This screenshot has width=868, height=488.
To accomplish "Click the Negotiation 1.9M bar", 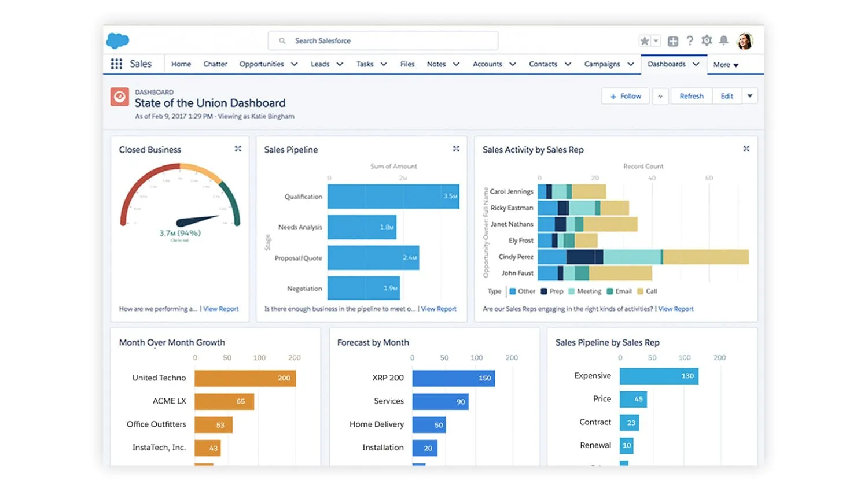I will [363, 288].
